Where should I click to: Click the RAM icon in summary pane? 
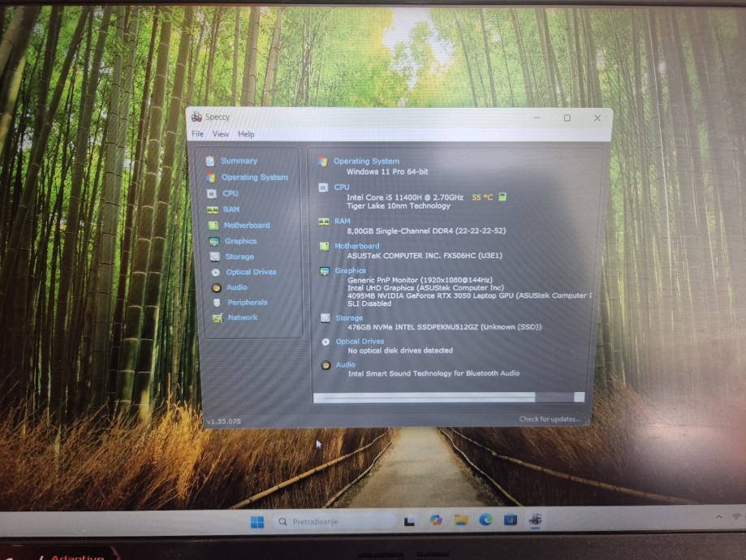pos(324,222)
